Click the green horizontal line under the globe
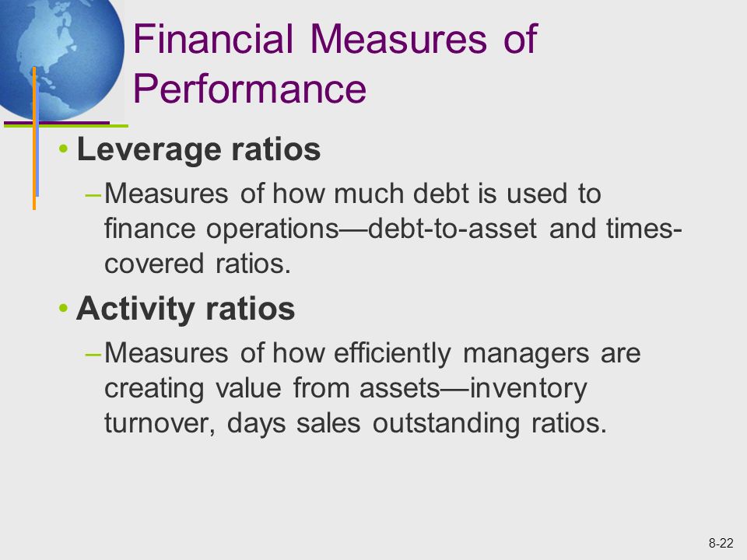 pyautogui.click(x=66, y=126)
